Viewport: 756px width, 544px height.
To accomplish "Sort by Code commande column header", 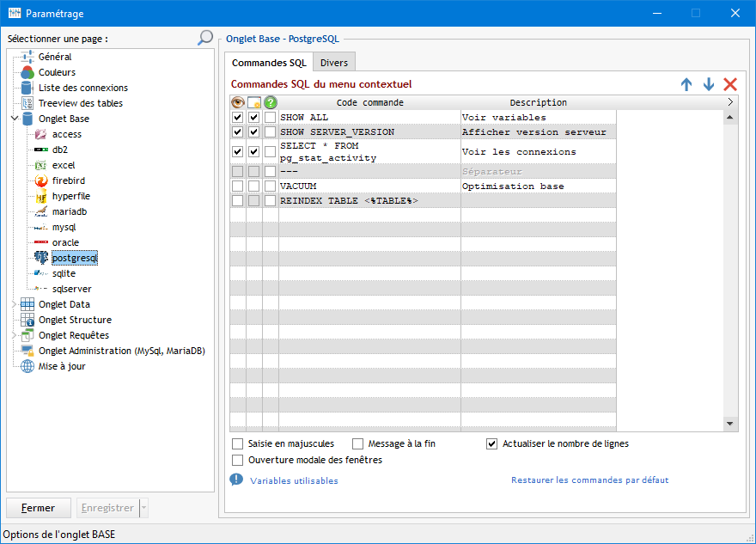I will point(369,102).
